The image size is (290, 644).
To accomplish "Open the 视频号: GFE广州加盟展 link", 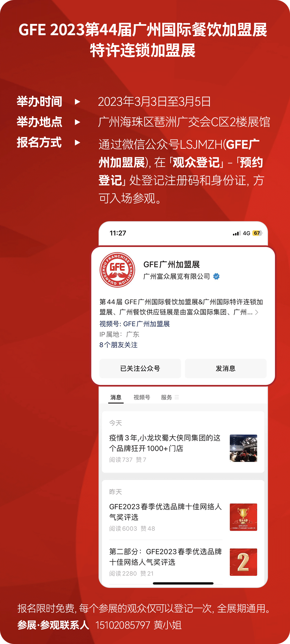I will (135, 324).
